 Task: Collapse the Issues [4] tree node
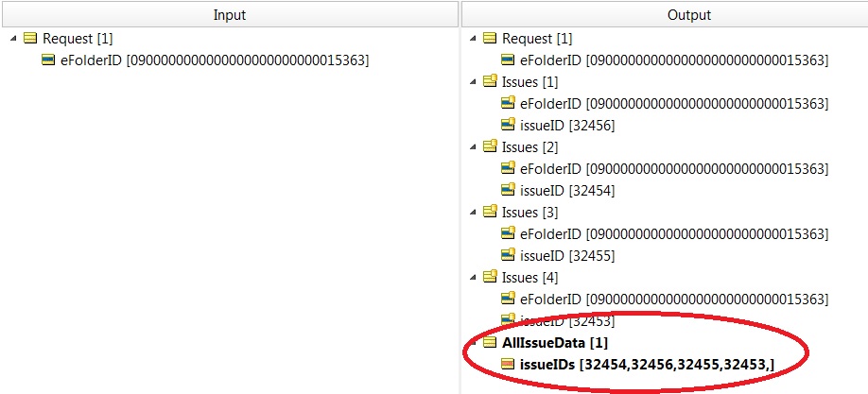point(472,277)
